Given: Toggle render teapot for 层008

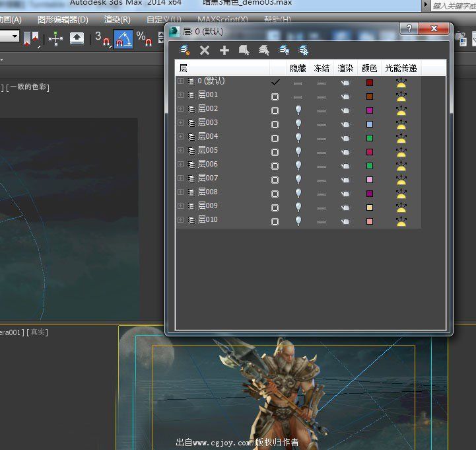Looking at the screenshot, I should [x=345, y=193].
